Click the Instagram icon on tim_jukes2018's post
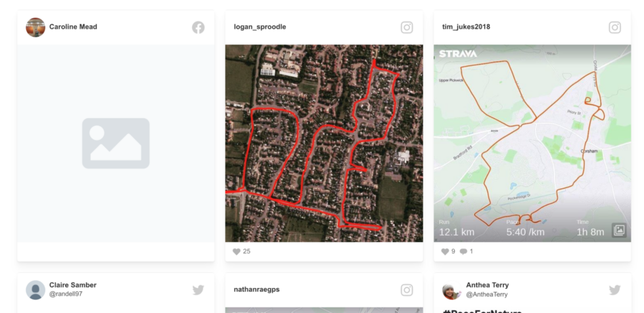Viewport: 644px width, 313px height. 615,28
